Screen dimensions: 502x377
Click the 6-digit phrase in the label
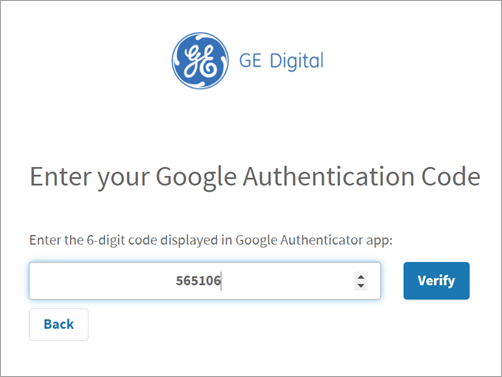pyautogui.click(x=105, y=240)
